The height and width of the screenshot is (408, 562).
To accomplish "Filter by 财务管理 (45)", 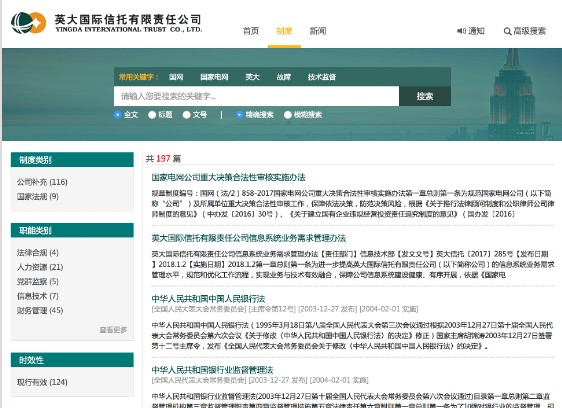I will pos(40,310).
